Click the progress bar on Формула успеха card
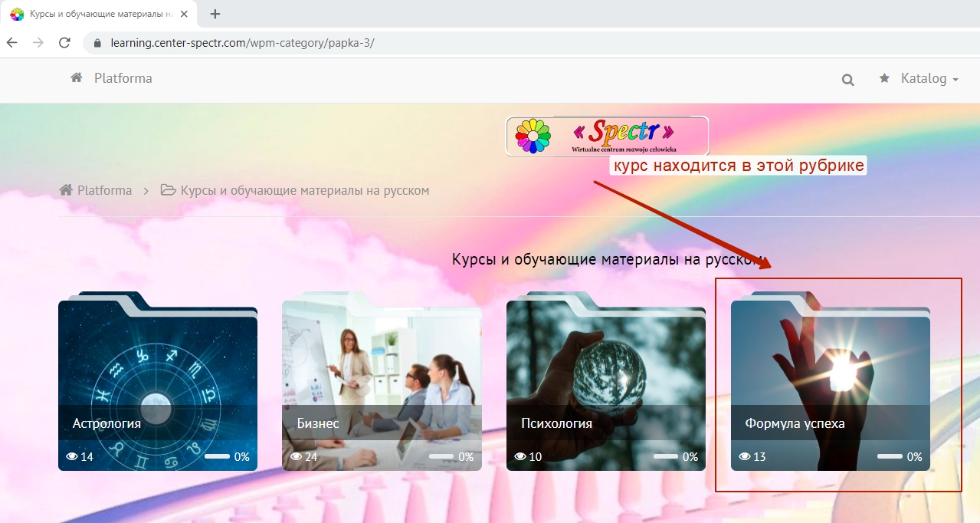This screenshot has height=523, width=980. pos(890,456)
